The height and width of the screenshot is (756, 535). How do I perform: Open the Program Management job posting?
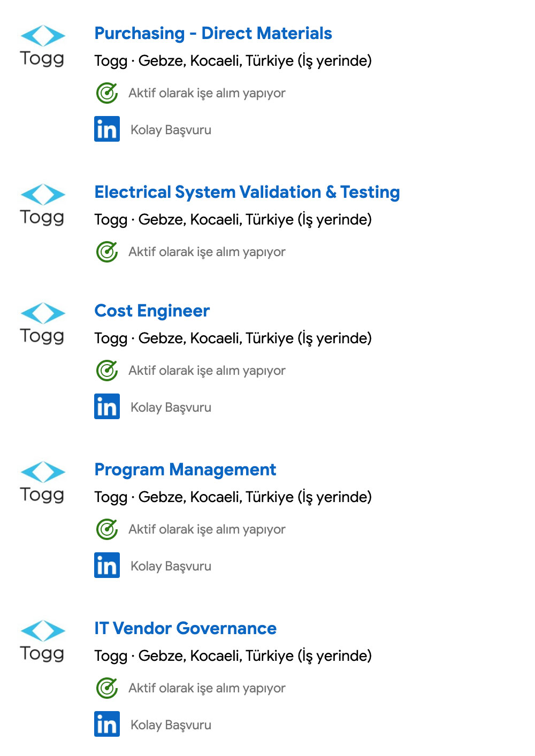(185, 469)
